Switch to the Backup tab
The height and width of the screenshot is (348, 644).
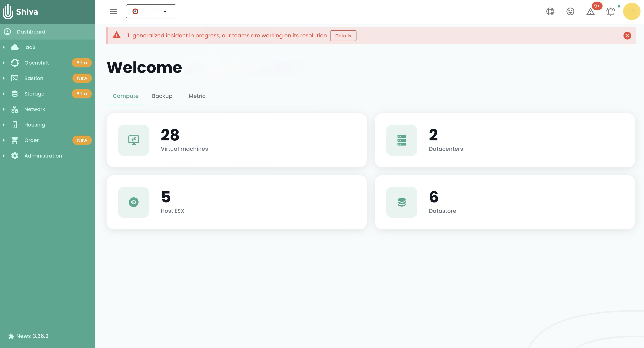(162, 96)
